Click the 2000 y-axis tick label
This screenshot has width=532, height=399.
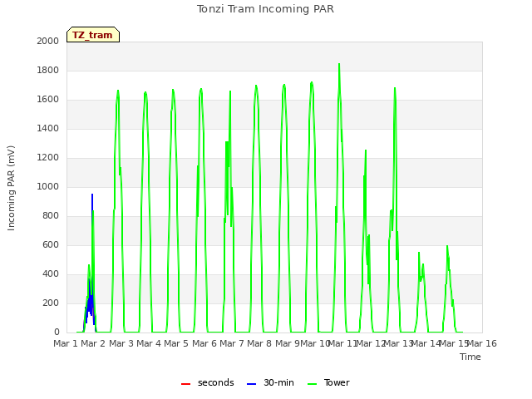point(48,41)
